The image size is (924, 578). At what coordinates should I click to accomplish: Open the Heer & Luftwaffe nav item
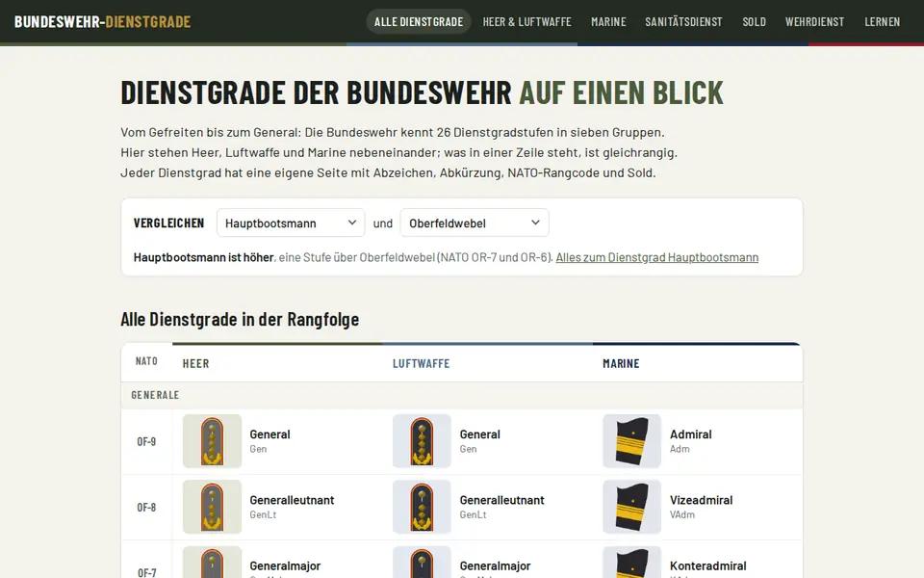pos(526,22)
